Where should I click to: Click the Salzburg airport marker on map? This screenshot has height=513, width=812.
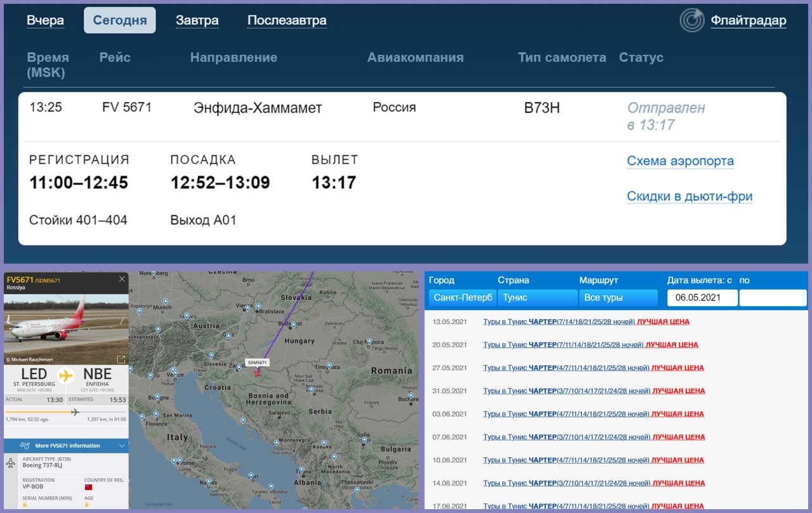click(x=187, y=316)
